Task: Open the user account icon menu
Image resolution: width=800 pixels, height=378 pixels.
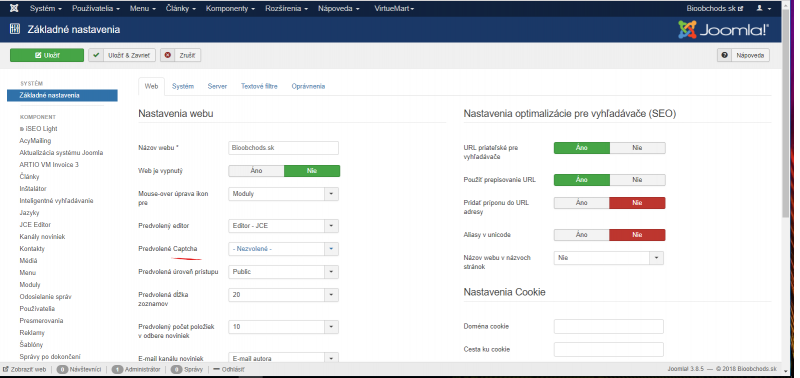Action: 763,9
